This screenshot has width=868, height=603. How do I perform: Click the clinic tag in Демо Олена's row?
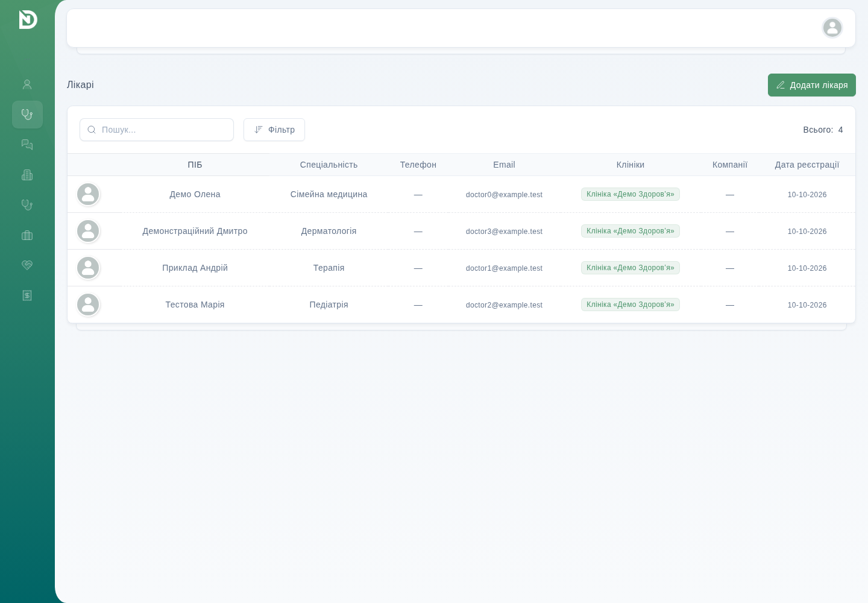[x=631, y=194]
